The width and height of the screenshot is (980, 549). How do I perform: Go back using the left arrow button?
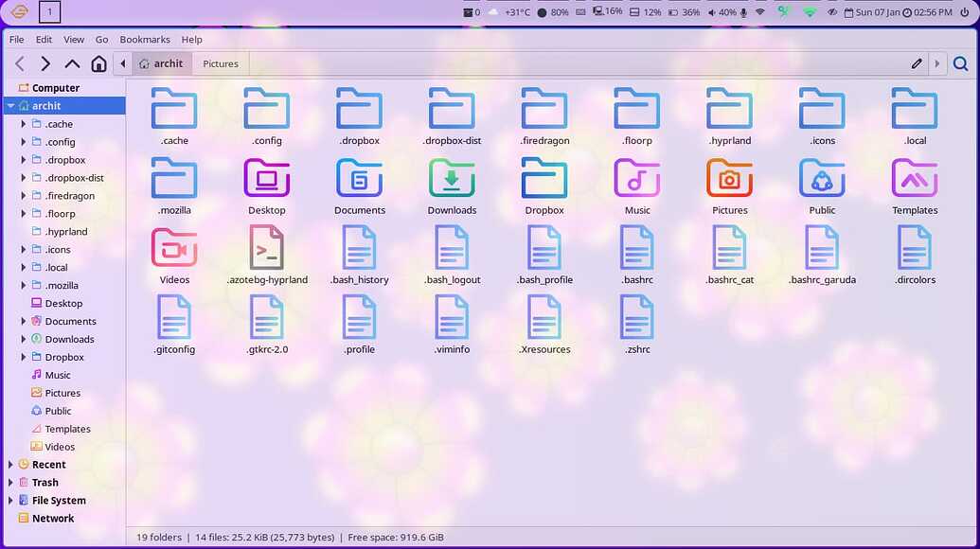20,64
